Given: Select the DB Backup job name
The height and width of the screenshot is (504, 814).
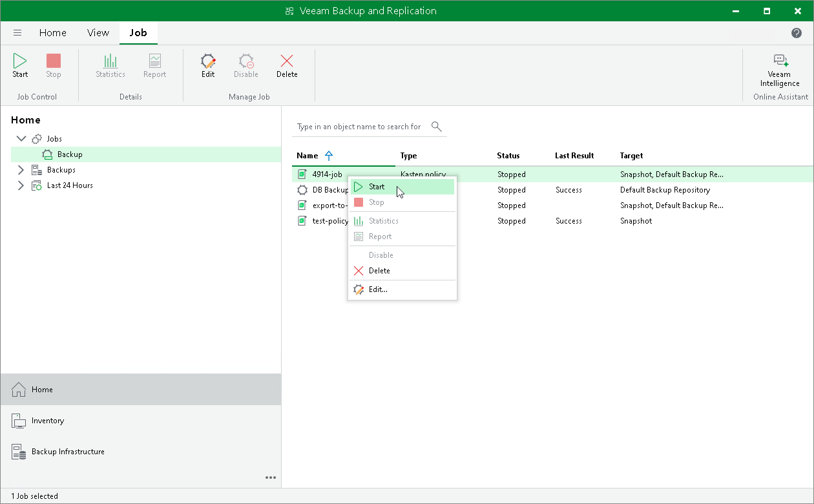Looking at the screenshot, I should coord(331,190).
